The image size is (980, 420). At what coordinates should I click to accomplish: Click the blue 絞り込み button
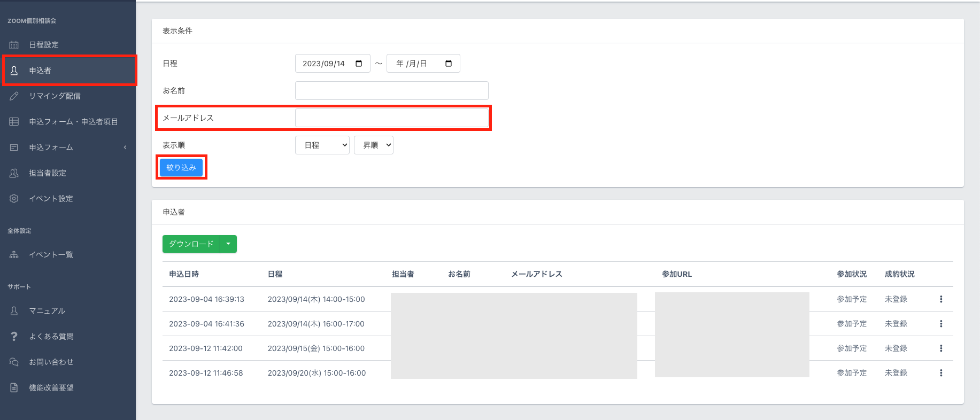coord(181,168)
